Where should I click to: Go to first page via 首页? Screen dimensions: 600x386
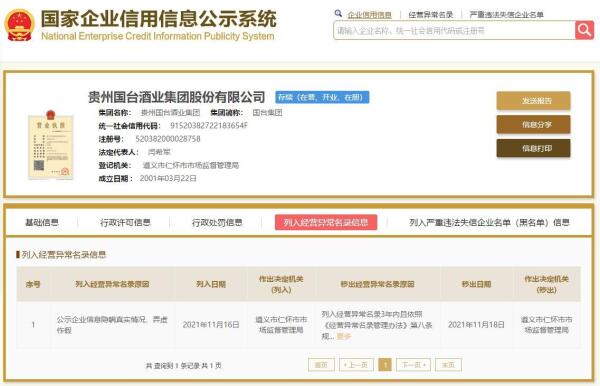(321, 365)
